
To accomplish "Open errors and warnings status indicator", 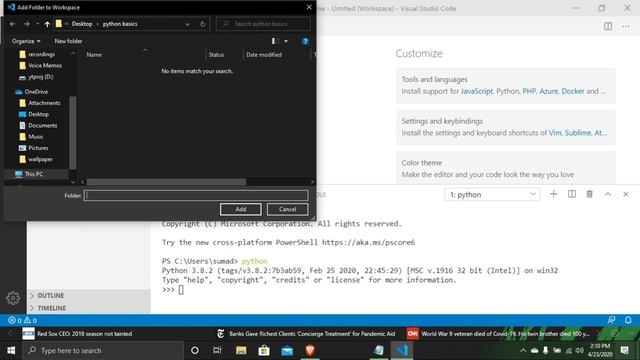I will [23, 320].
